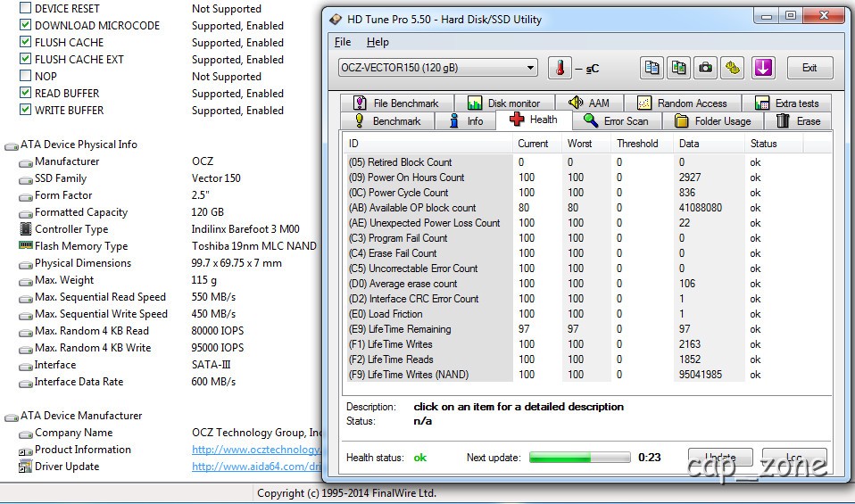The height and width of the screenshot is (504, 855).
Task: Click the Product Information icon in AIDA64
Action: click(26, 450)
